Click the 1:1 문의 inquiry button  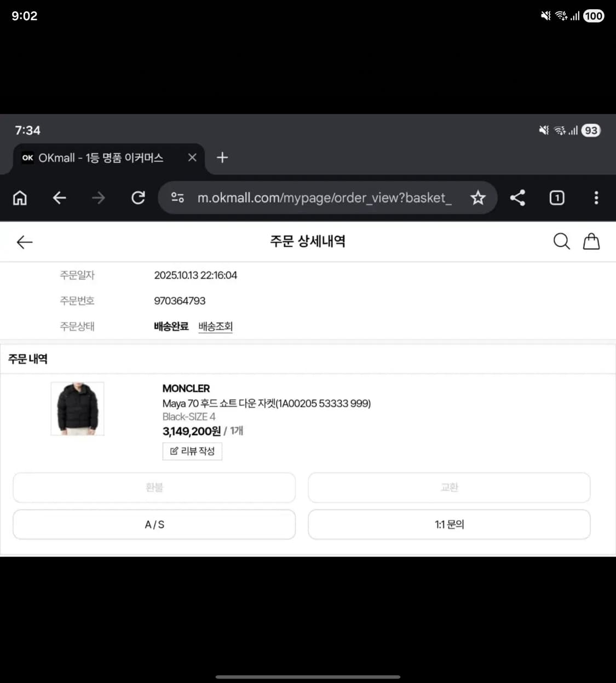[449, 524]
